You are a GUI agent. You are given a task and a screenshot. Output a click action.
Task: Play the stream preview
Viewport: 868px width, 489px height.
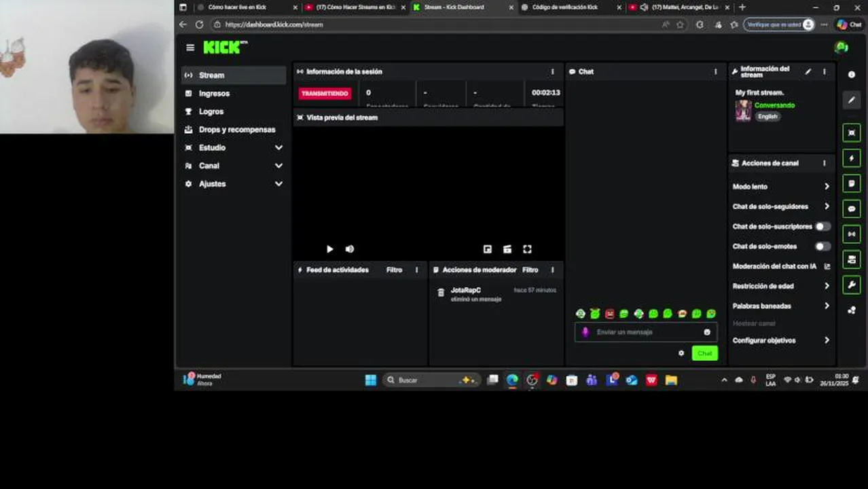[x=330, y=249]
